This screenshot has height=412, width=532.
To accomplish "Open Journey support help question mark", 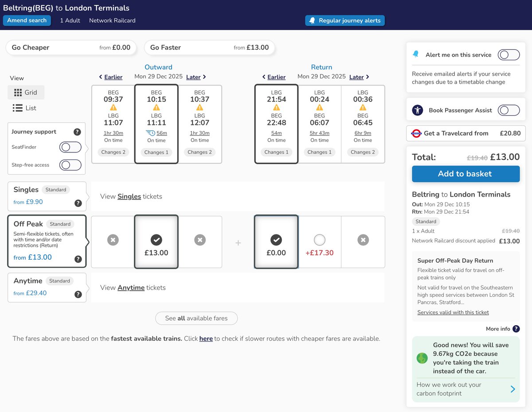I will (77, 132).
